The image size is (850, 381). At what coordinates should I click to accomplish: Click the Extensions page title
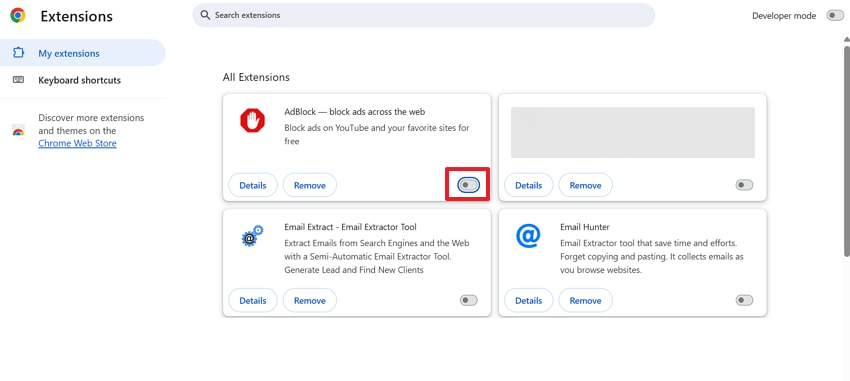(76, 16)
